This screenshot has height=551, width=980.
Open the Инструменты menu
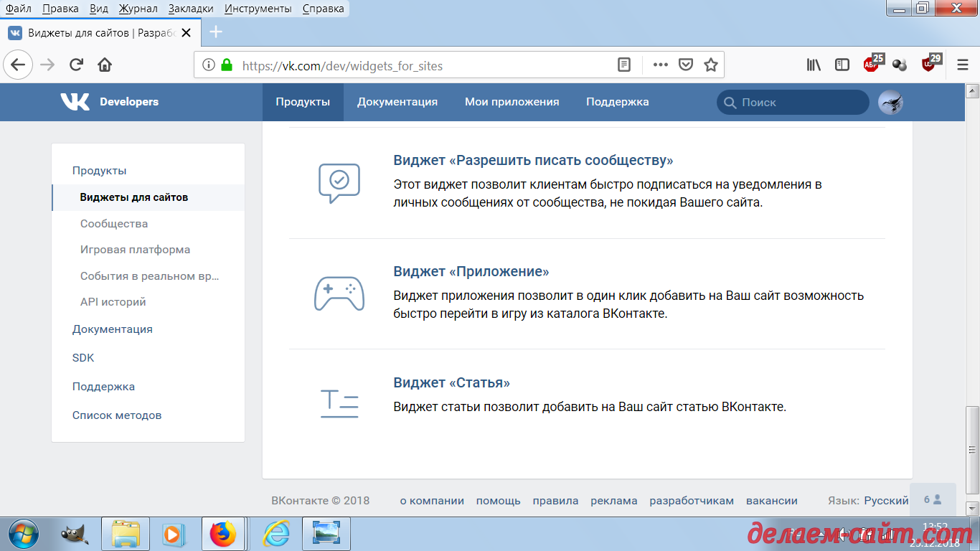click(258, 9)
